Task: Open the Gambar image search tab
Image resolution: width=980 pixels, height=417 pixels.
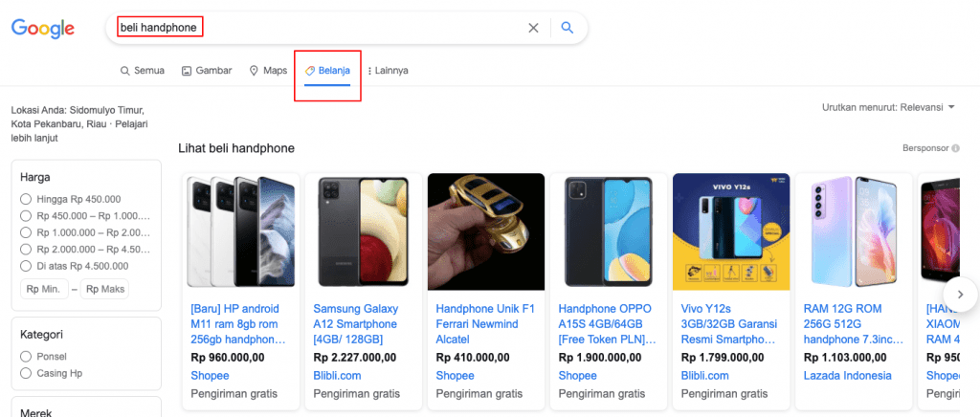Action: (207, 70)
